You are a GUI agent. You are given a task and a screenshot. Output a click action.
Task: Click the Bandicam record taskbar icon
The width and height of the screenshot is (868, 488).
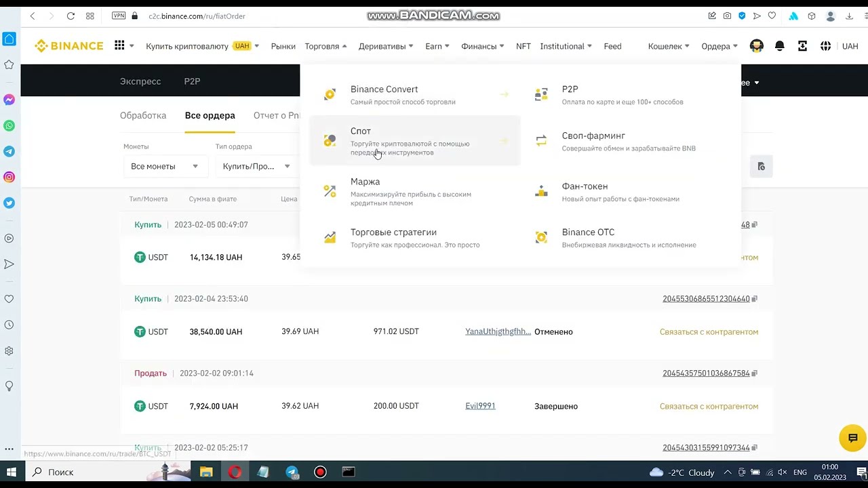coord(320,472)
